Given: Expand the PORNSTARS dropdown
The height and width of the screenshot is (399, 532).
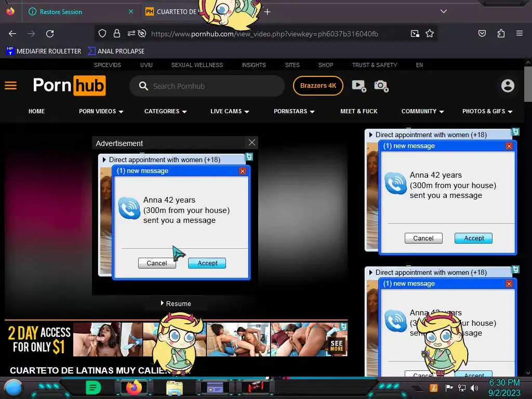Looking at the screenshot, I should [x=294, y=111].
